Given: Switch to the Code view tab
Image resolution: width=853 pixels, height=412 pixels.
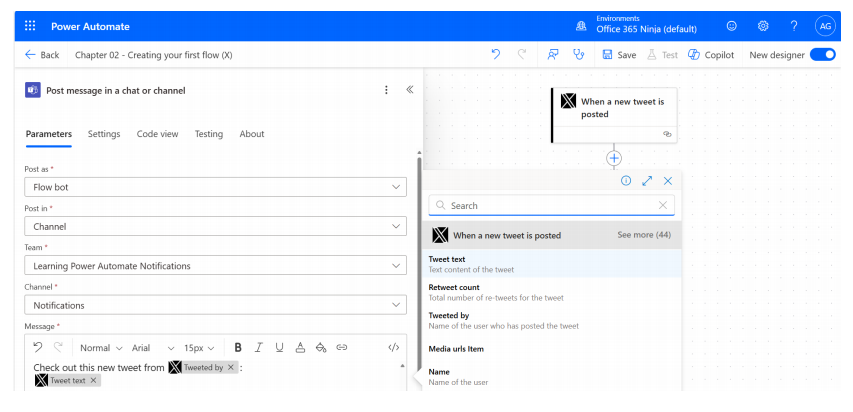Looking at the screenshot, I should coord(157,134).
